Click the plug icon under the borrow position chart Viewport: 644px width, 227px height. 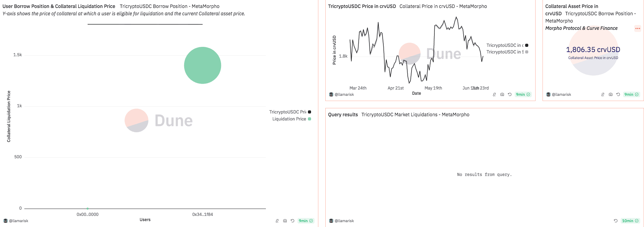(277, 221)
